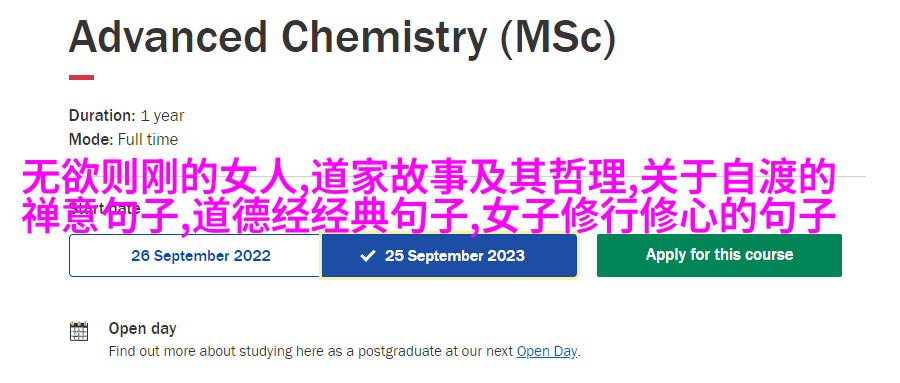Select the 25 September 2023 start date

click(449, 256)
